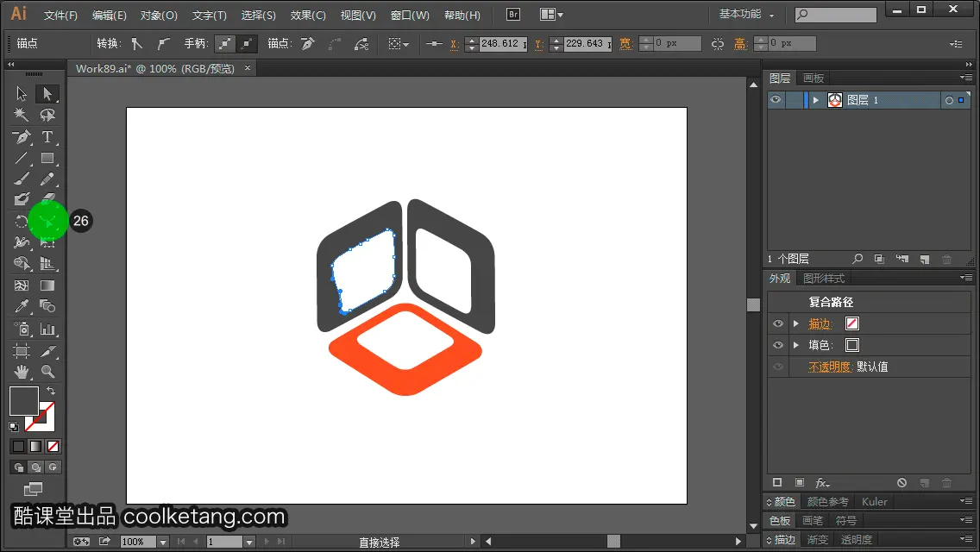The image size is (980, 552).
Task: Open the align-to selection dropdown in control bar
Action: (x=399, y=44)
